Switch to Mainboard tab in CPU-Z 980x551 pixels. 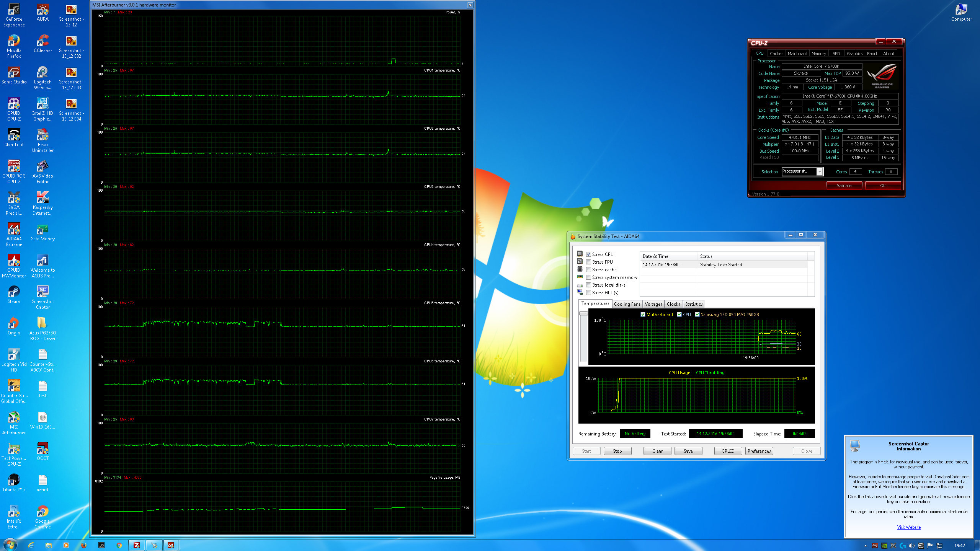point(797,54)
